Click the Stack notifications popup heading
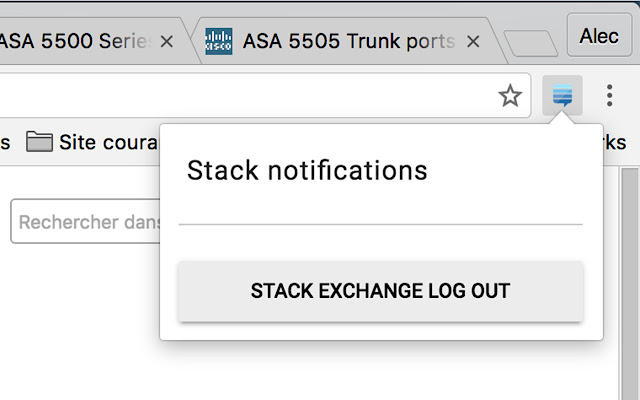Image resolution: width=640 pixels, height=400 pixels. [307, 170]
